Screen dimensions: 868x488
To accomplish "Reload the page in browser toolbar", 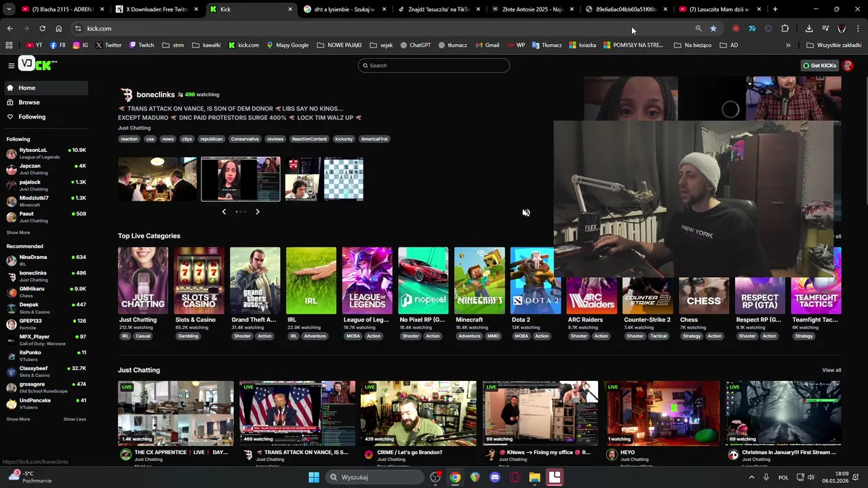I will 42,28.
